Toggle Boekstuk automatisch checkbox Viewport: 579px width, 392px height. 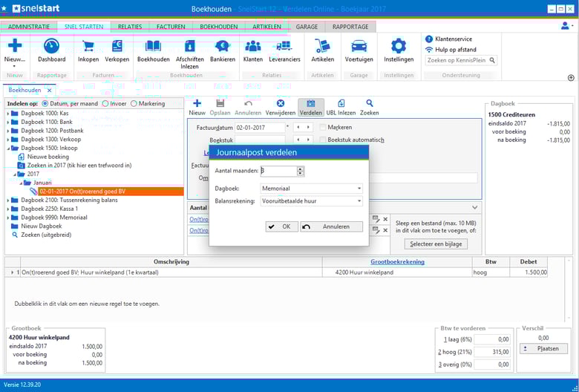click(x=323, y=140)
